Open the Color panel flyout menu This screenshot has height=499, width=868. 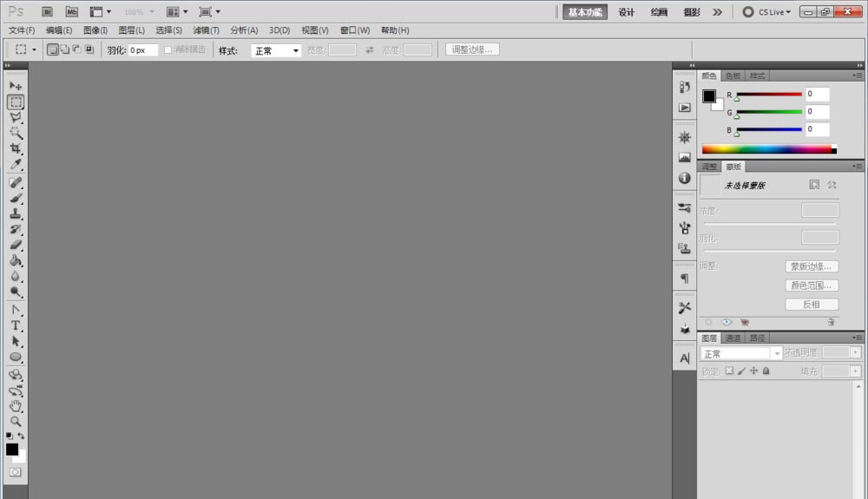point(858,76)
